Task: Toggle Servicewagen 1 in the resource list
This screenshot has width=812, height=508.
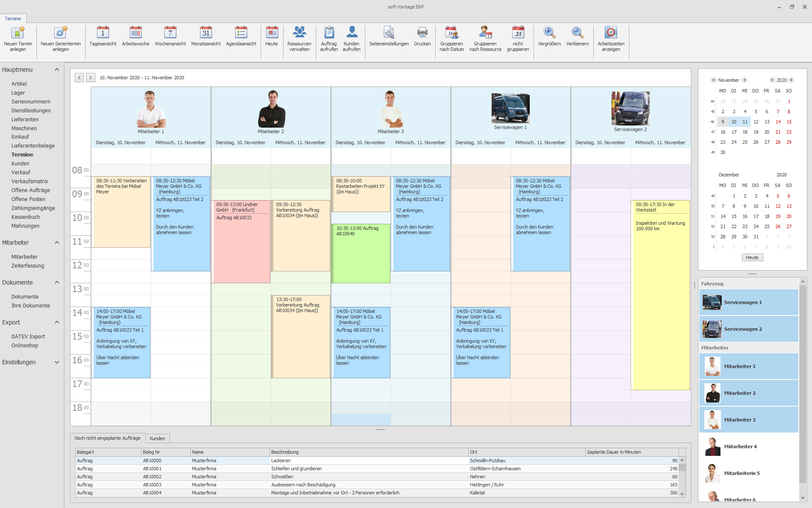Action: coord(748,302)
